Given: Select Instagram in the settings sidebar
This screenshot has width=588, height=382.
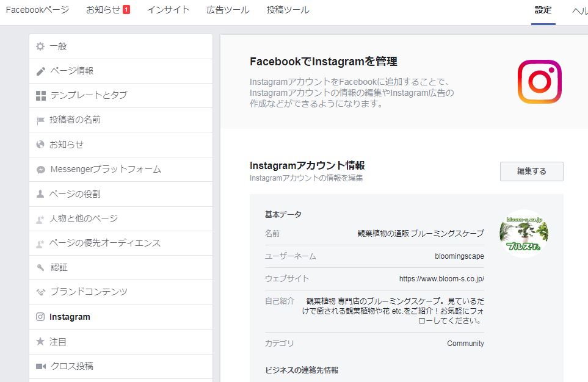Looking at the screenshot, I should coord(121,317).
